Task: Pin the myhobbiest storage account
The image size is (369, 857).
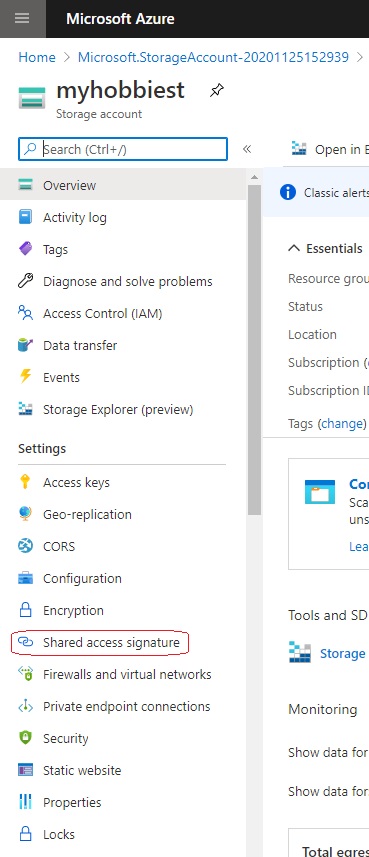Action: 216,91
